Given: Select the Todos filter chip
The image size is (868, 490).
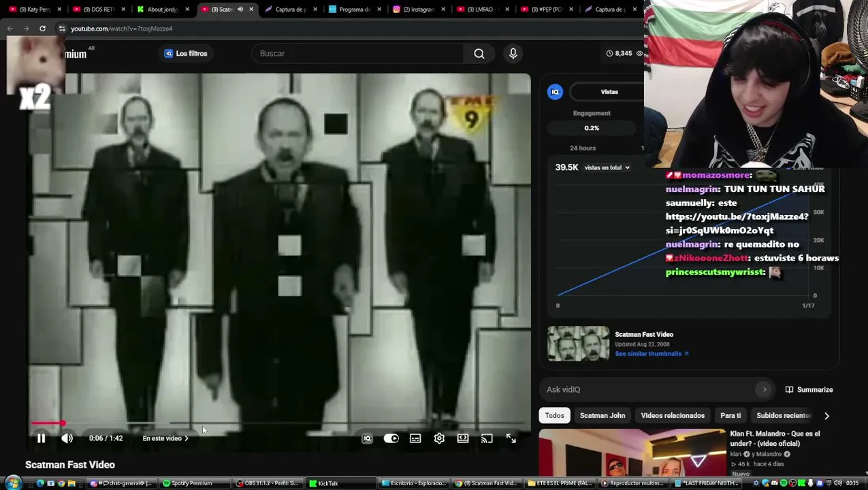Looking at the screenshot, I should pyautogui.click(x=554, y=415).
